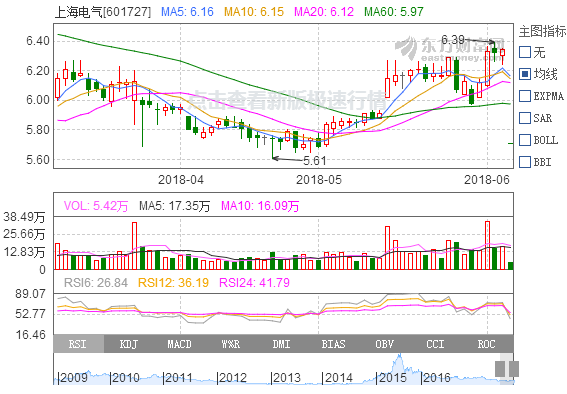Switch to the RSI indicator tab
The height and width of the screenshot is (394, 567).
pyautogui.click(x=78, y=344)
